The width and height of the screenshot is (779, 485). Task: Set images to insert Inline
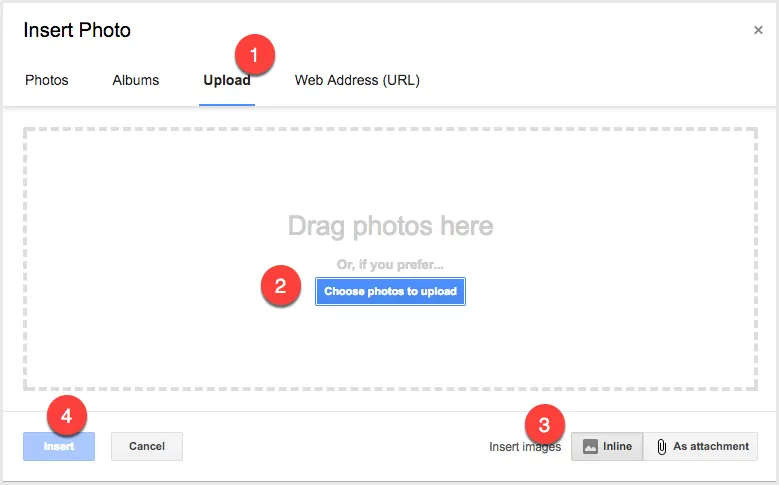click(607, 446)
